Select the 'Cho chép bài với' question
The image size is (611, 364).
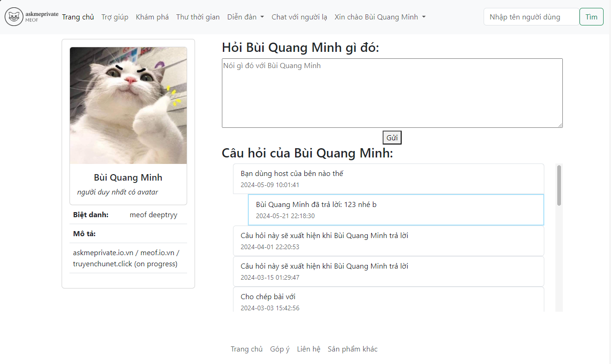click(388, 300)
